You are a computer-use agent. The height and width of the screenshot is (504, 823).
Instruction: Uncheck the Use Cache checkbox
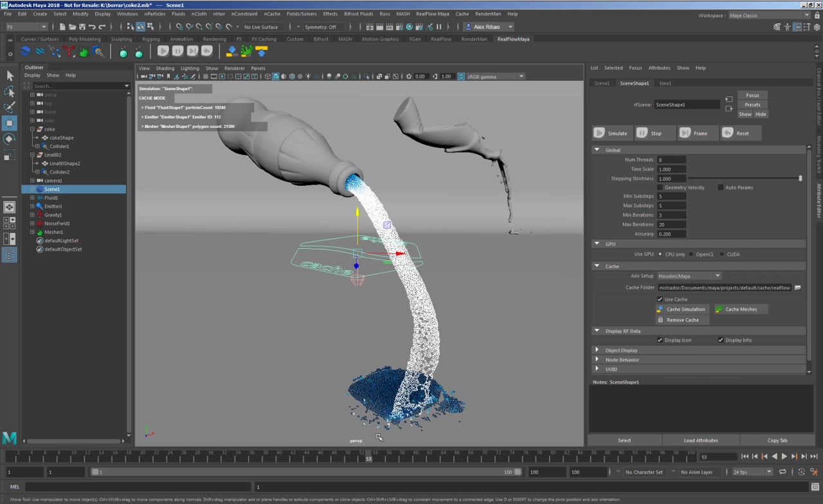[660, 300]
